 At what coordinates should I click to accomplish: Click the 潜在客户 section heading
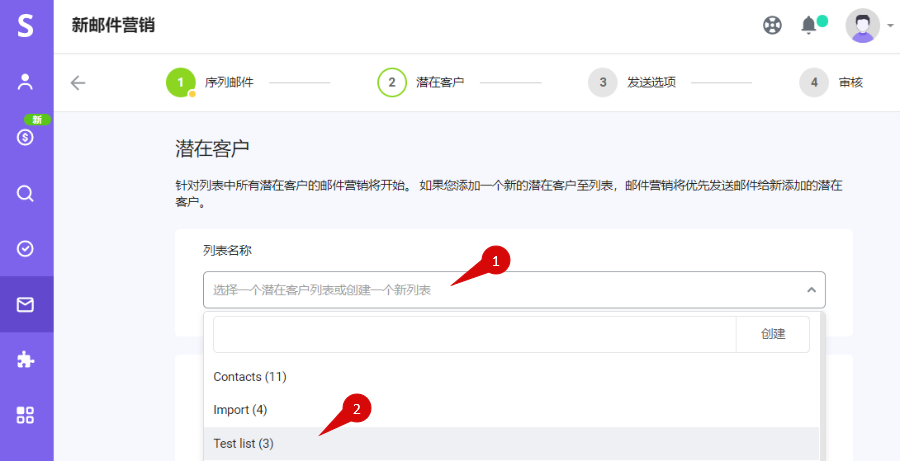pos(212,149)
